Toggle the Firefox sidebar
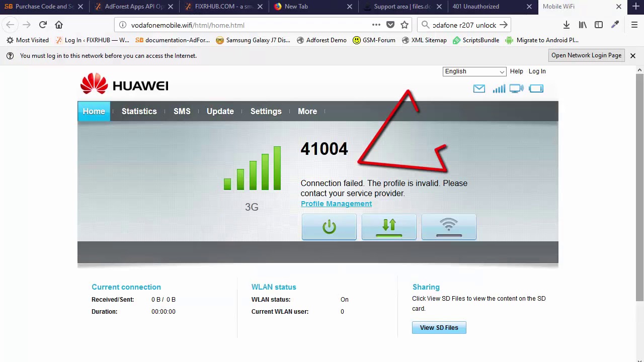Image resolution: width=644 pixels, height=362 pixels. point(599,25)
